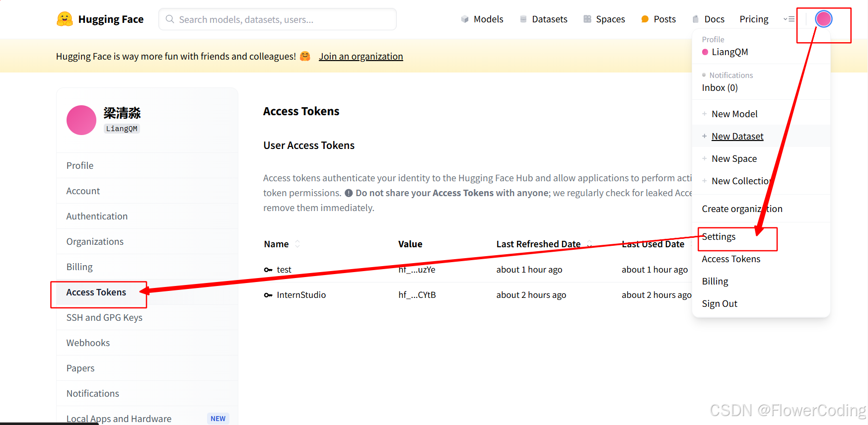Click the test token name
The width and height of the screenshot is (868, 425).
pos(284,270)
